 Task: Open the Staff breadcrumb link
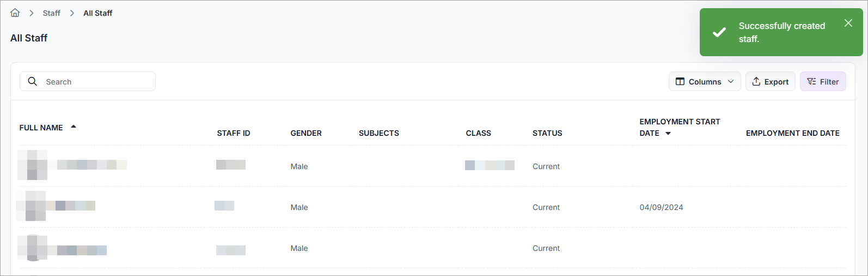coord(51,13)
